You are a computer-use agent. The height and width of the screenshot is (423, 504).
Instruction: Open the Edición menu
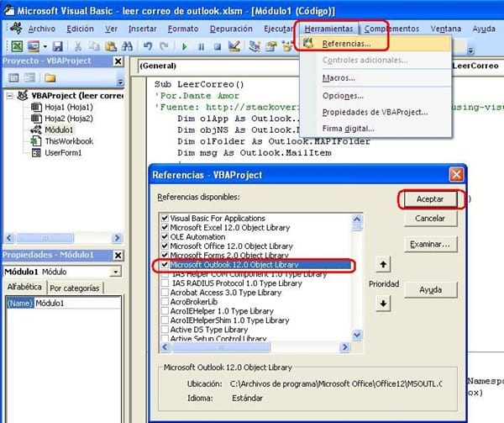pos(80,29)
